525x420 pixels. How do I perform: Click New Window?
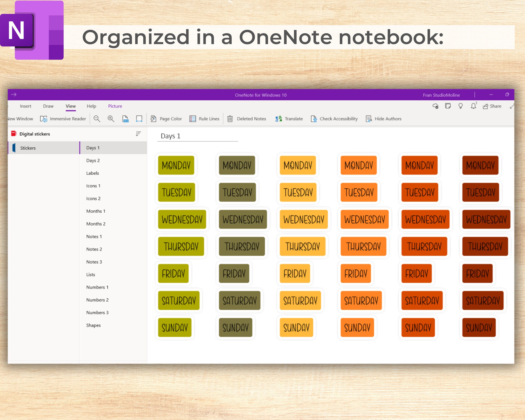tap(20, 119)
